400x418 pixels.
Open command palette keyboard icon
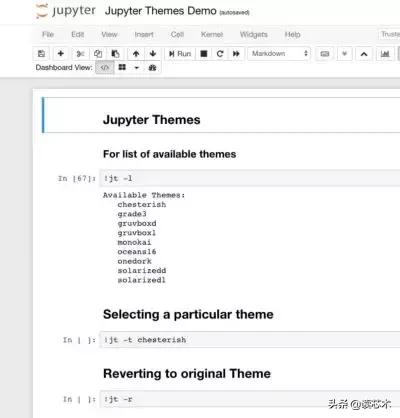pos(325,54)
